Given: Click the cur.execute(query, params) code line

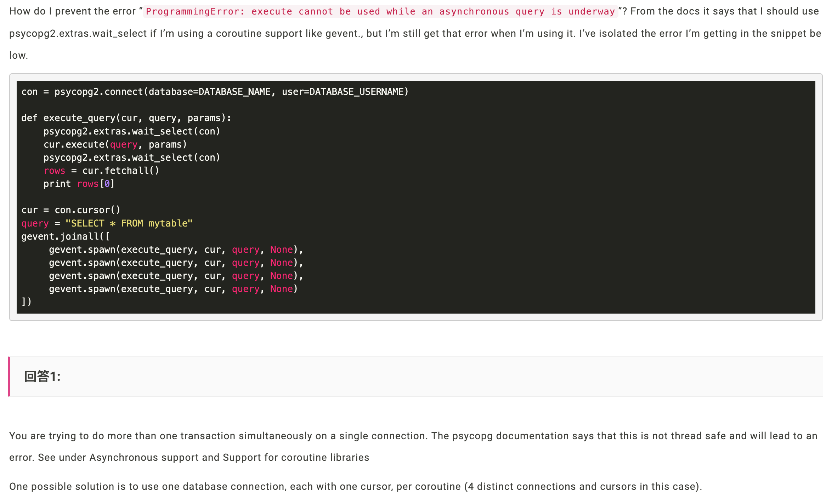Looking at the screenshot, I should [x=115, y=145].
